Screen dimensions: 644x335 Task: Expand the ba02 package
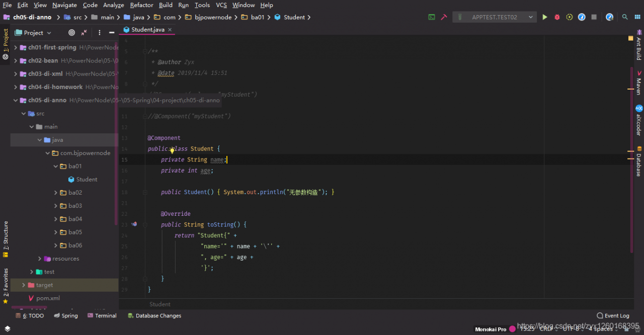tap(55, 193)
